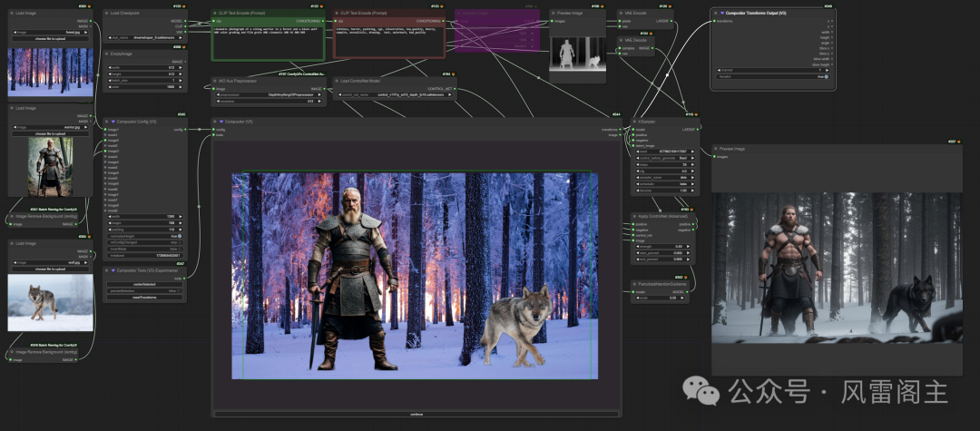Screen dimensions: 980x431
Task: Adjust the scale slider in PerturbedAttentionGuidance
Action: (x=658, y=298)
